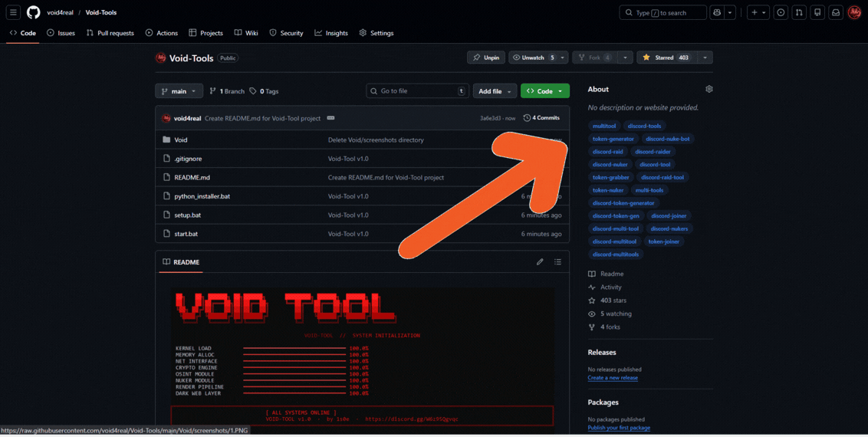Click the Type / to search field
The width and height of the screenshot is (868, 437).
pos(663,12)
